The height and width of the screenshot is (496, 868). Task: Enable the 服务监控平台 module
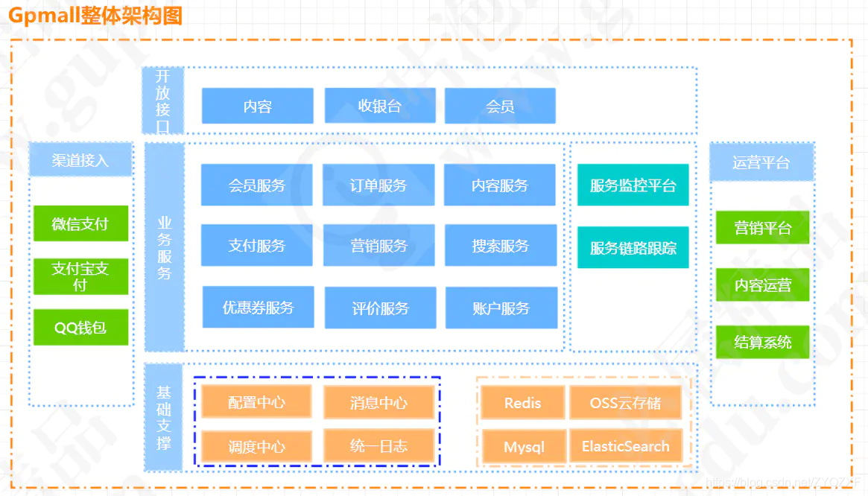coord(633,185)
